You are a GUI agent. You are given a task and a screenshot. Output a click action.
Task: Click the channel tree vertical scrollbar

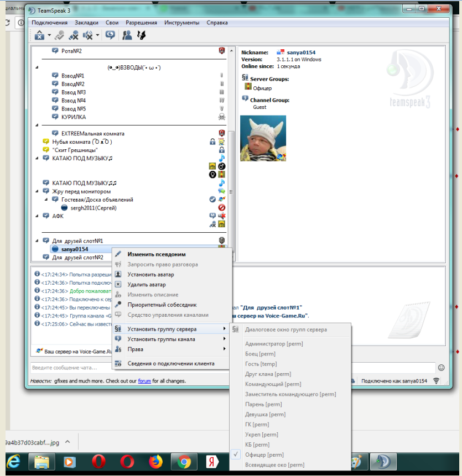[x=231, y=191]
